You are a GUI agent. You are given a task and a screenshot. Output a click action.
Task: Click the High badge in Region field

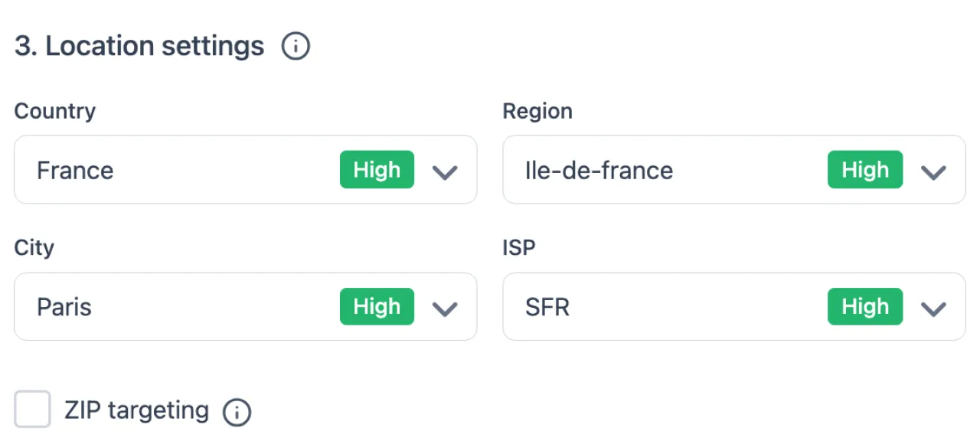coord(865,170)
